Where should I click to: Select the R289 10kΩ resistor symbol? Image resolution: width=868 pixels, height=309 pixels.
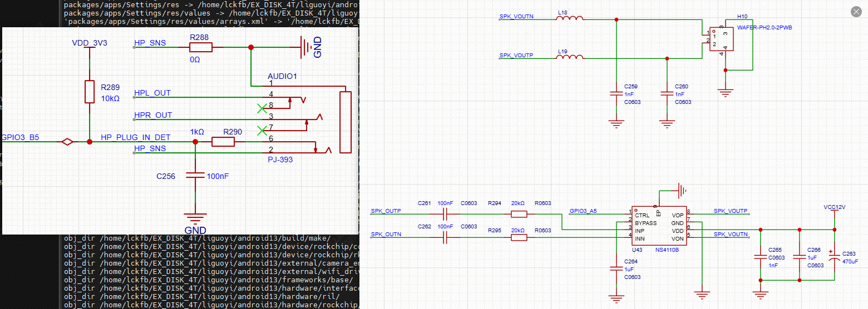89,92
